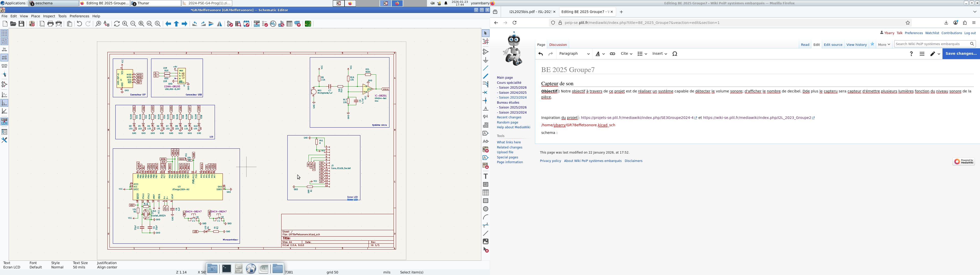Expand the More page actions menu

(x=884, y=45)
